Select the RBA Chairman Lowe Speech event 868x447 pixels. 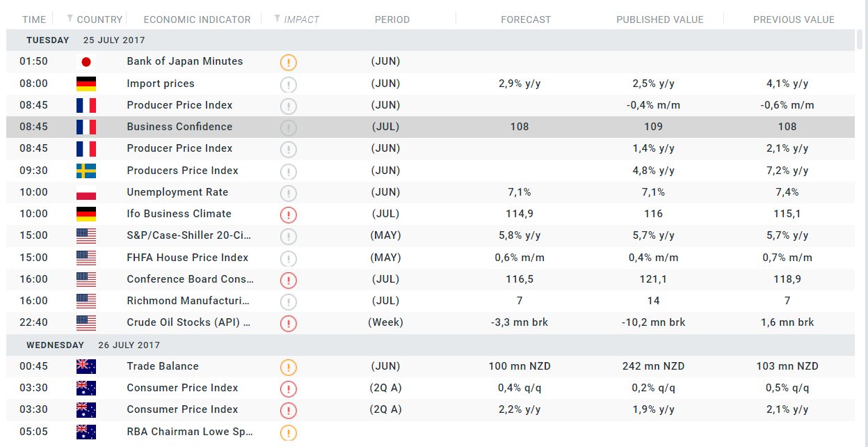tap(189, 432)
